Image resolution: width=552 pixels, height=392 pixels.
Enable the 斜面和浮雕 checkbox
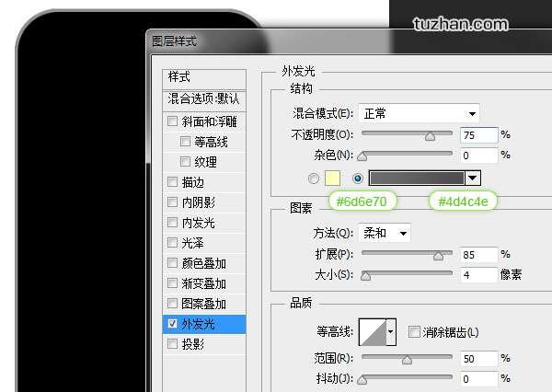[x=173, y=121]
